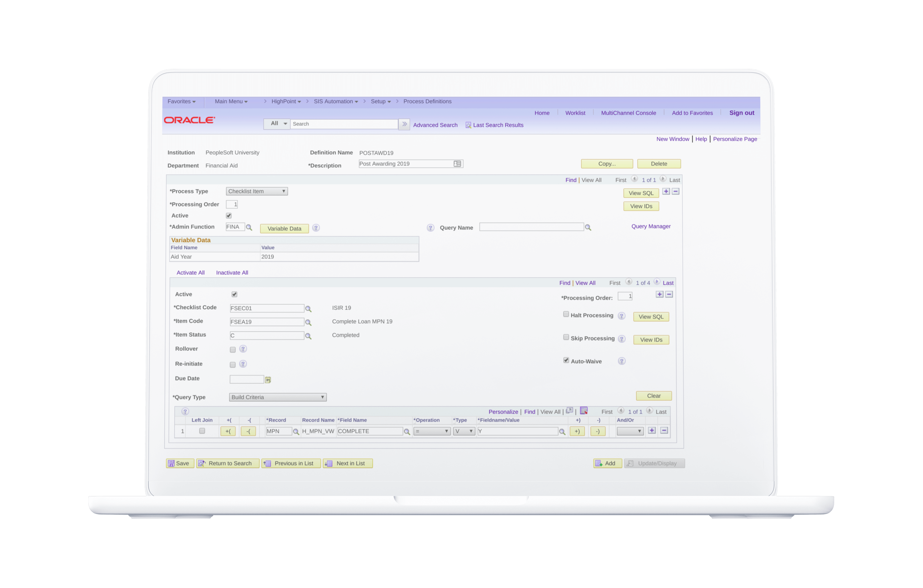Check Left Join for criteria row 1
Image resolution: width=923 pixels, height=588 pixels.
202,431
